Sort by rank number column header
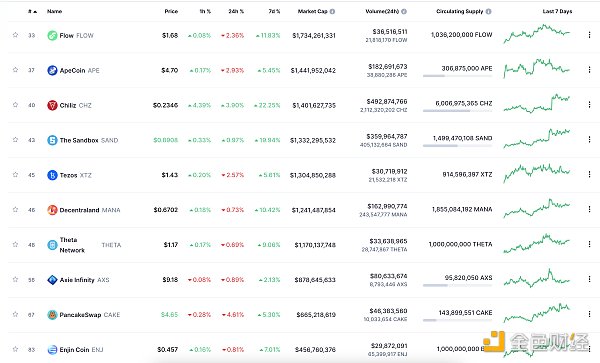 point(32,11)
